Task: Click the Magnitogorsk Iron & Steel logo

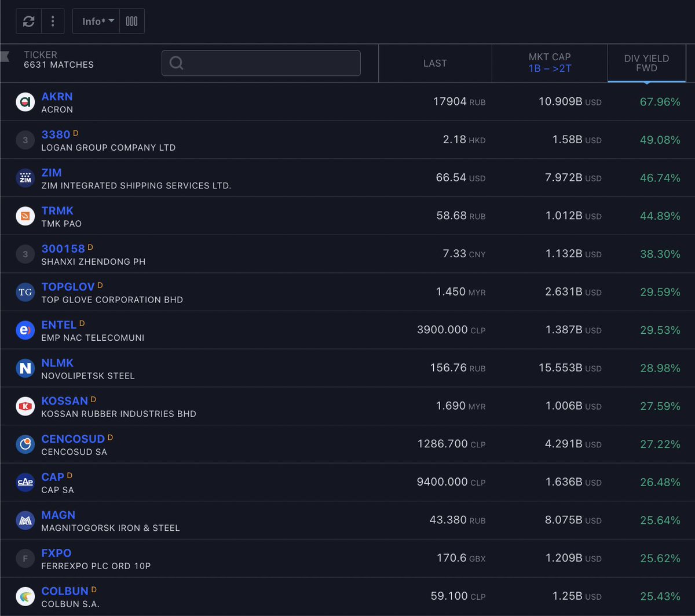Action: click(25, 521)
